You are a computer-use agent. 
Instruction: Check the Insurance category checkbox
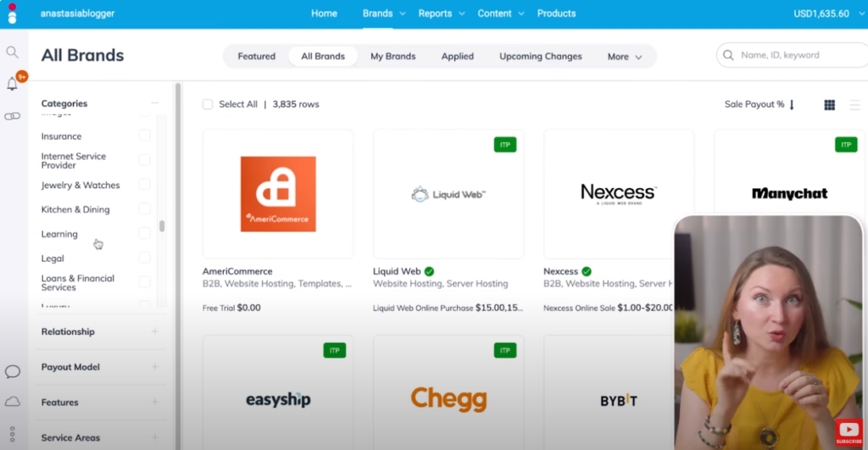pyautogui.click(x=144, y=136)
